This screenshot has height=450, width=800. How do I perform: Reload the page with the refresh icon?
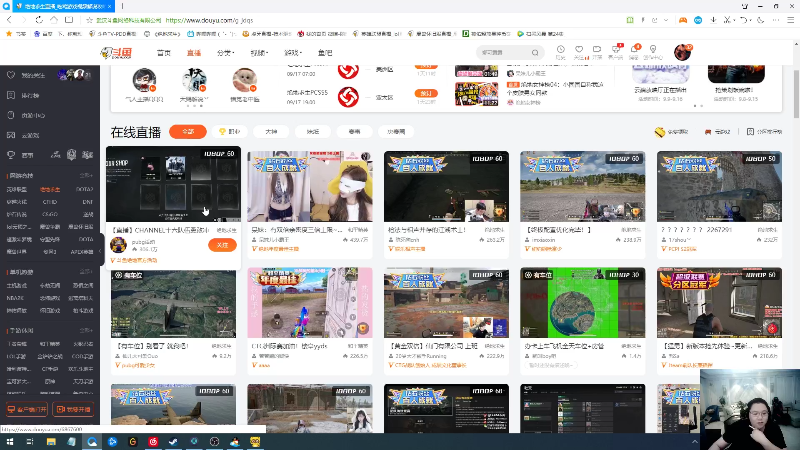point(39,20)
